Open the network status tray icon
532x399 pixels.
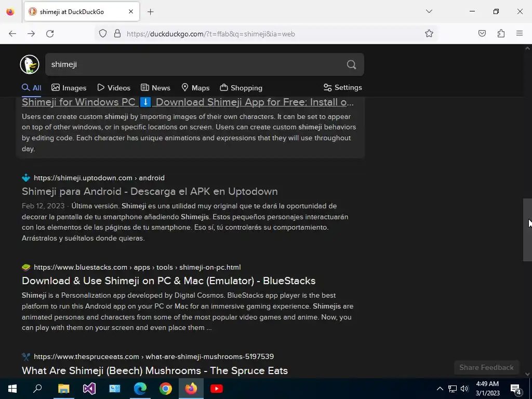(453, 389)
